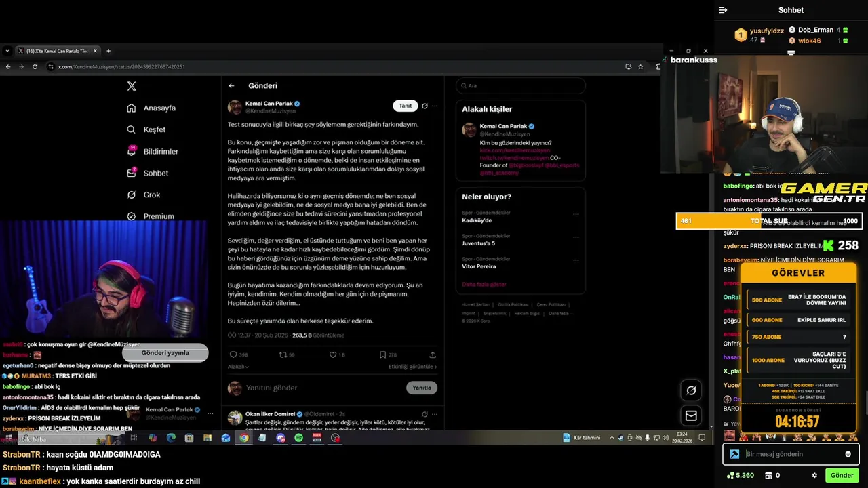Screen dimensions: 868x488
Task: Open Anasayfa home in X sidebar
Action: pos(151,108)
